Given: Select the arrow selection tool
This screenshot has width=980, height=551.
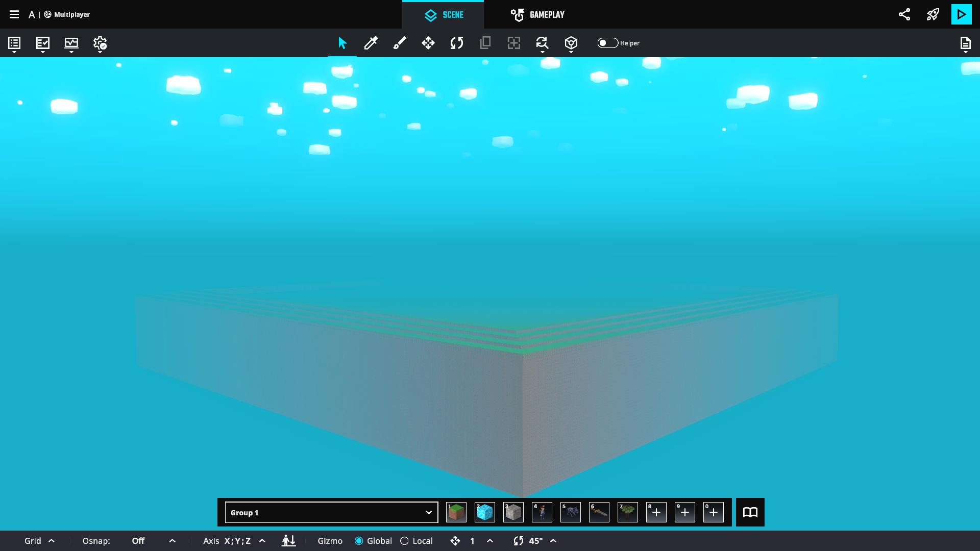Looking at the screenshot, I should pyautogui.click(x=342, y=43).
